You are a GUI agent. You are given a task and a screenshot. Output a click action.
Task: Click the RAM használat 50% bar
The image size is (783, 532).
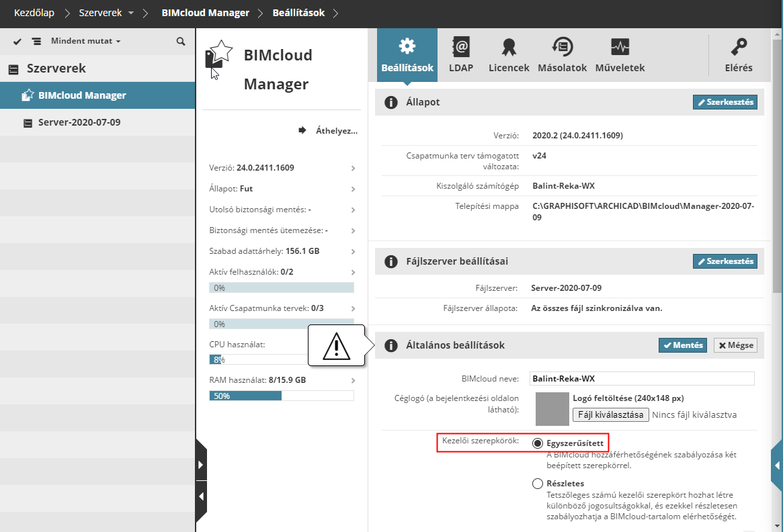coord(282,396)
